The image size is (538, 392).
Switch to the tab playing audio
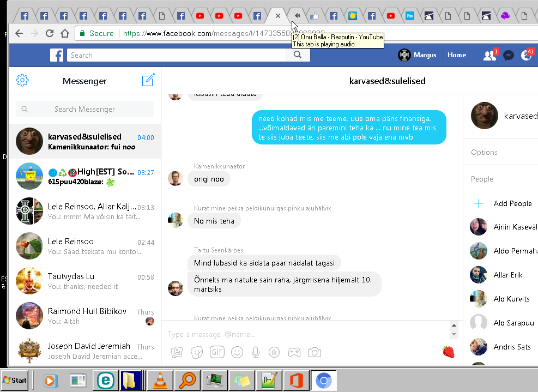pyautogui.click(x=297, y=15)
